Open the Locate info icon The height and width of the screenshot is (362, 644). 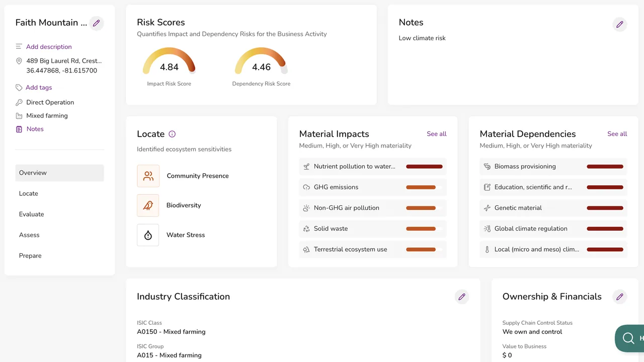pos(172,134)
